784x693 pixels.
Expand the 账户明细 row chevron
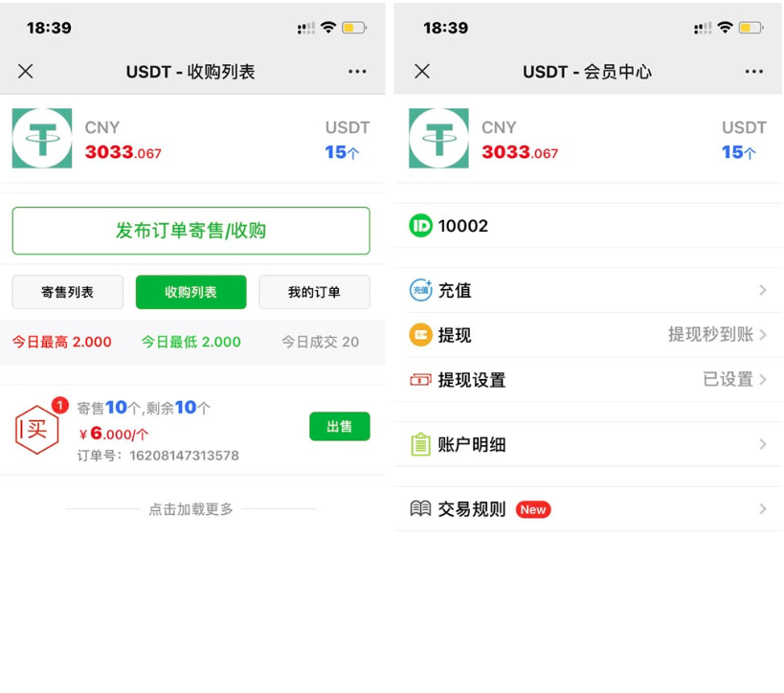click(x=764, y=444)
